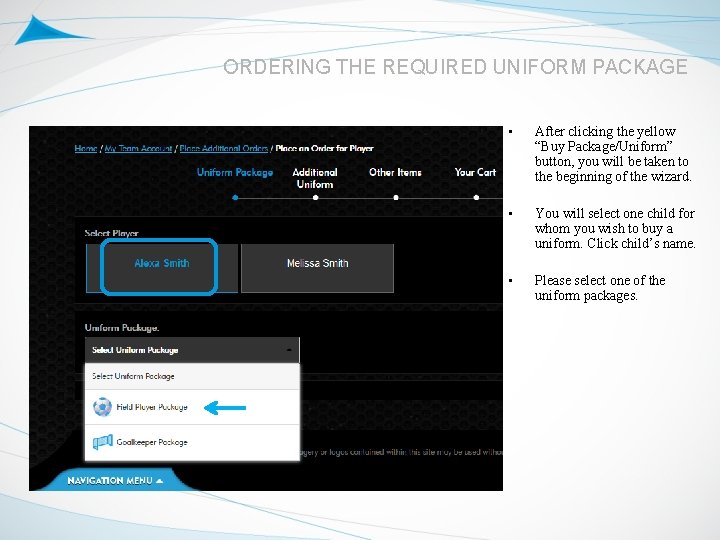Choose player Alexa Smith
The width and height of the screenshot is (720, 540).
coord(162,268)
